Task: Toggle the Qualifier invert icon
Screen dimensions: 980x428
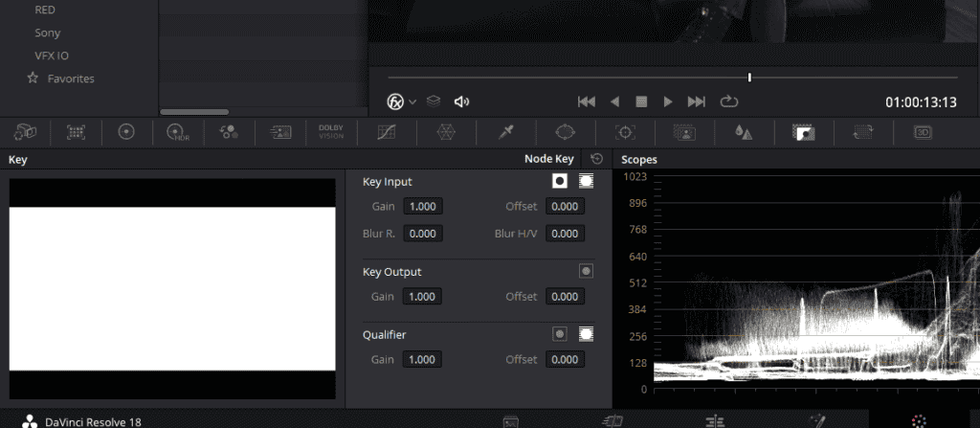Action: click(560, 335)
